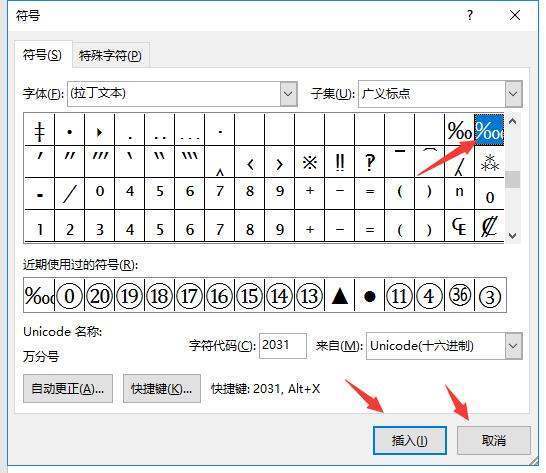The height and width of the screenshot is (473, 546).
Task: Choose recently used circled 18 symbol
Action: (159, 296)
